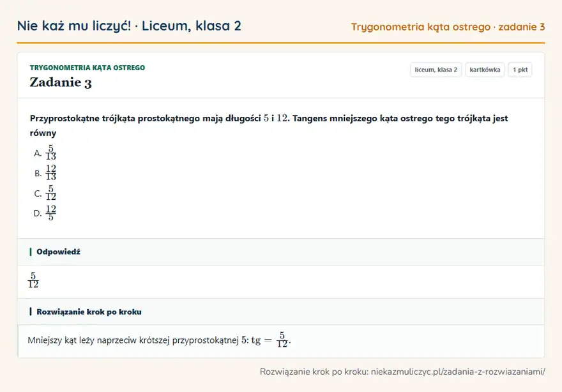Click the green 'TRYGONOMETRIA KĄTA OSTREGO' category label
562x392 pixels.
click(x=87, y=68)
